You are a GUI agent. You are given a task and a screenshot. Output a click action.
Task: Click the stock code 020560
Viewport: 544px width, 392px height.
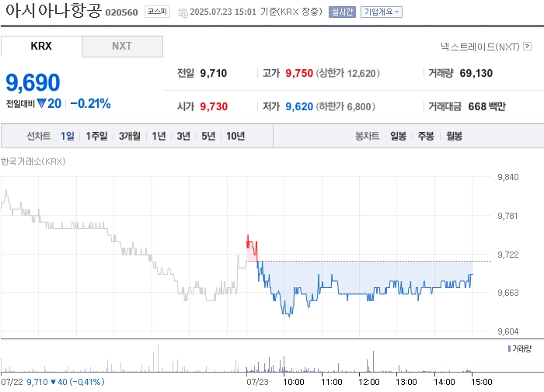[121, 12]
